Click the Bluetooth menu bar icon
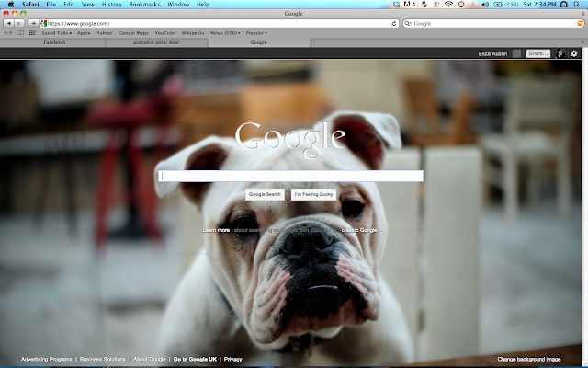Viewport: 588px width, 368px height. click(x=473, y=5)
